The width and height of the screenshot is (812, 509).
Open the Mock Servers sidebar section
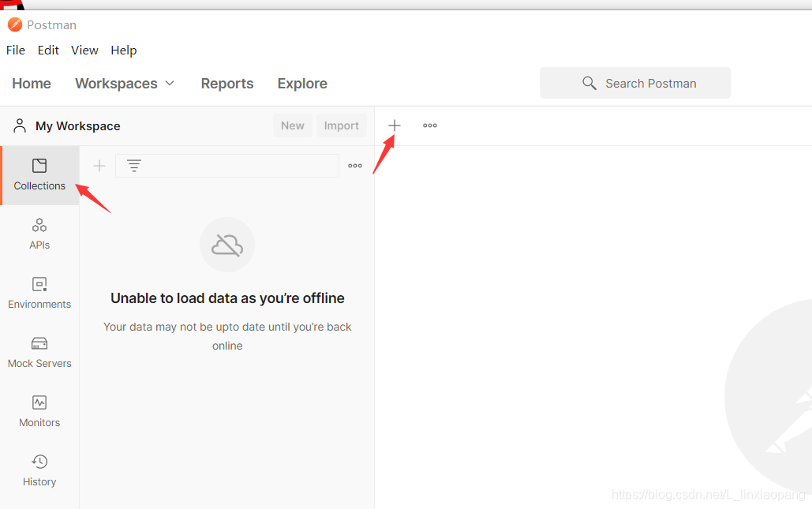[39, 352]
